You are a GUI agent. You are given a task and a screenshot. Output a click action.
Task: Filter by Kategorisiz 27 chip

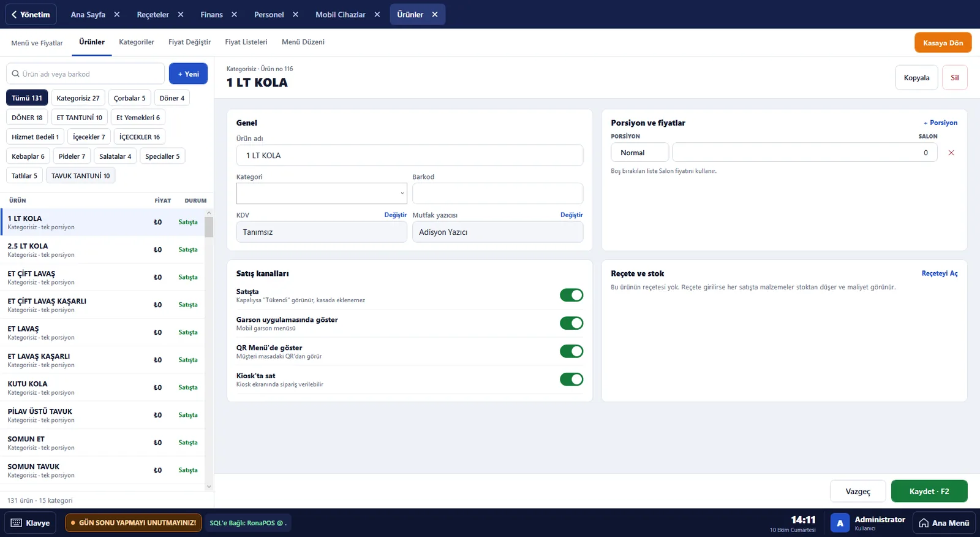(x=78, y=98)
